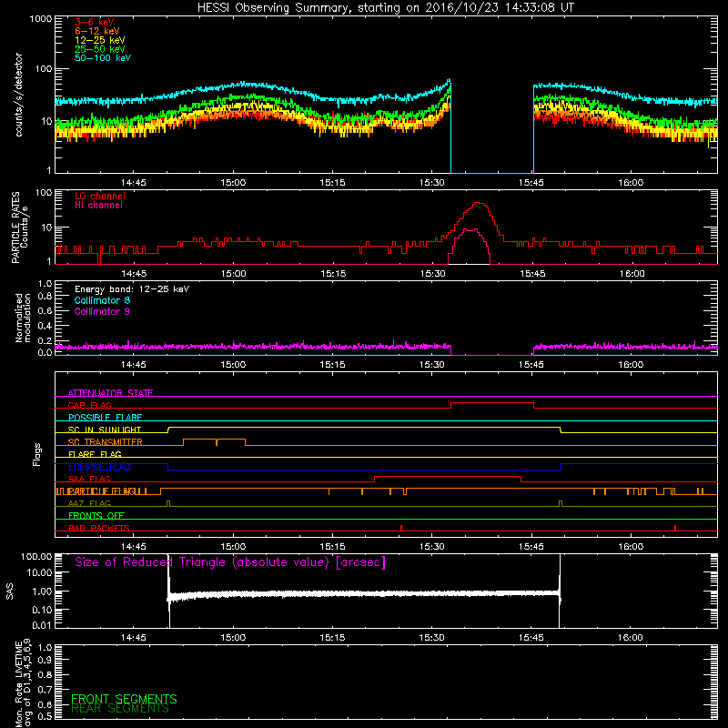Click the GAP FLAG label
This screenshot has height=728, width=728.
click(x=89, y=405)
